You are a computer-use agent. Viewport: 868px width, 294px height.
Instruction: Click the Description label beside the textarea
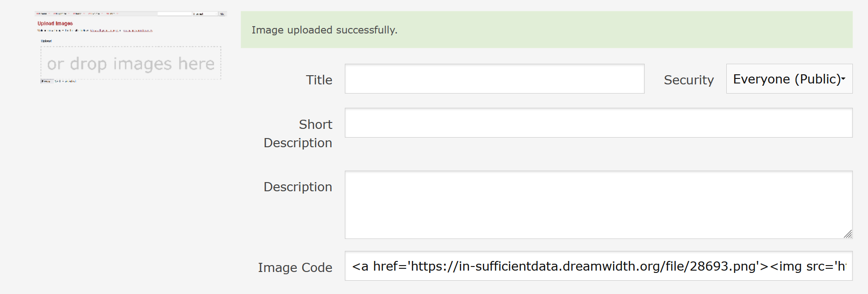click(298, 187)
